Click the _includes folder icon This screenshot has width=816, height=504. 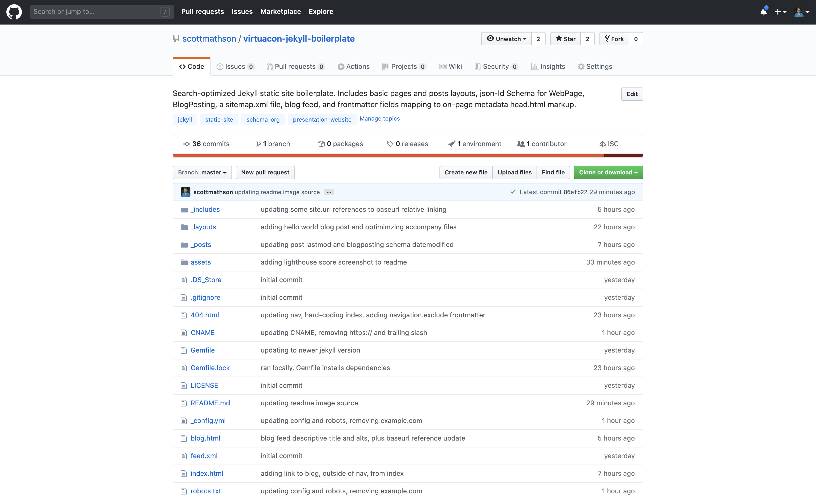point(184,209)
